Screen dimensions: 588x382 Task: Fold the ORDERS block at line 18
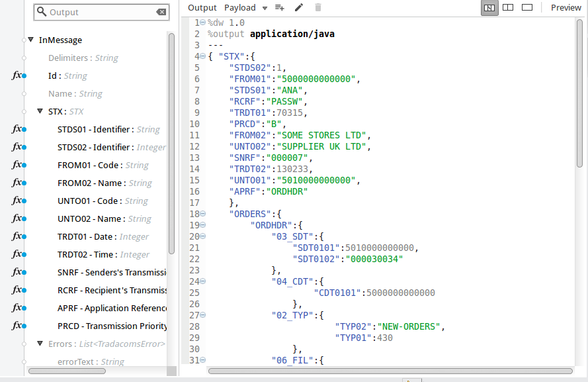tap(202, 214)
